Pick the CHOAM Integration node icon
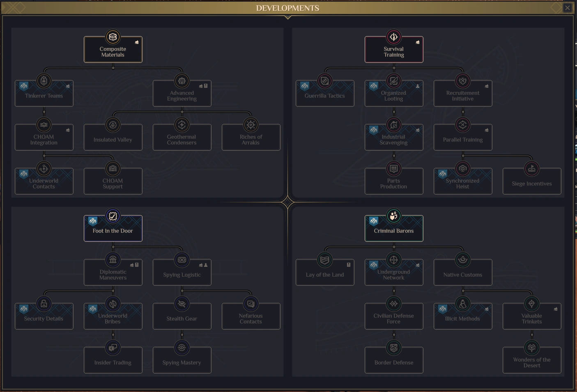 click(x=44, y=125)
